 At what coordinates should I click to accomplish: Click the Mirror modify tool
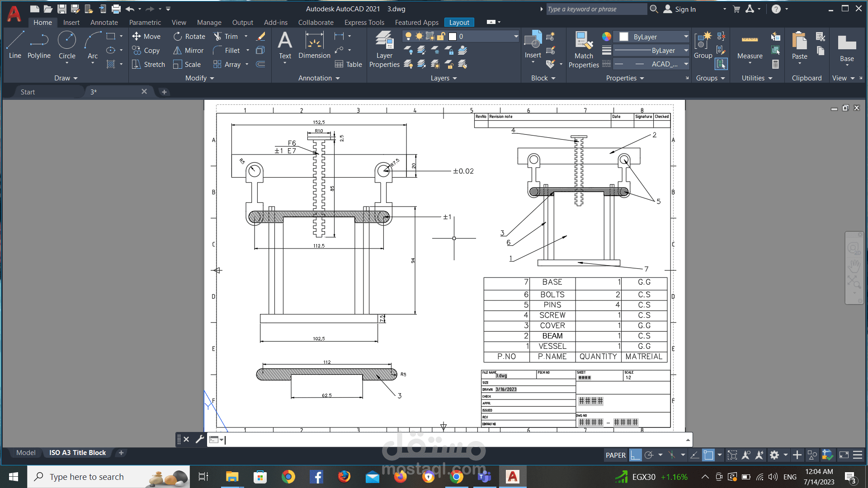click(x=189, y=51)
